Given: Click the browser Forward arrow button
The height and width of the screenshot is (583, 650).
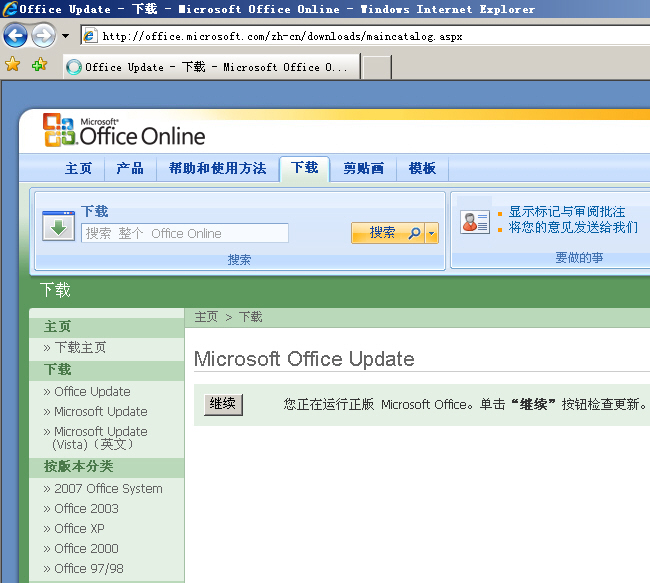Looking at the screenshot, I should (44, 36).
